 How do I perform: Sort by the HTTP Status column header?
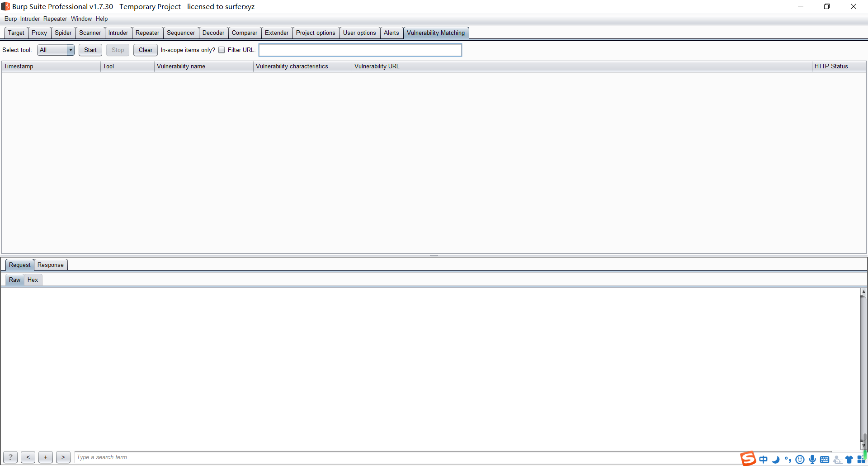coord(839,67)
